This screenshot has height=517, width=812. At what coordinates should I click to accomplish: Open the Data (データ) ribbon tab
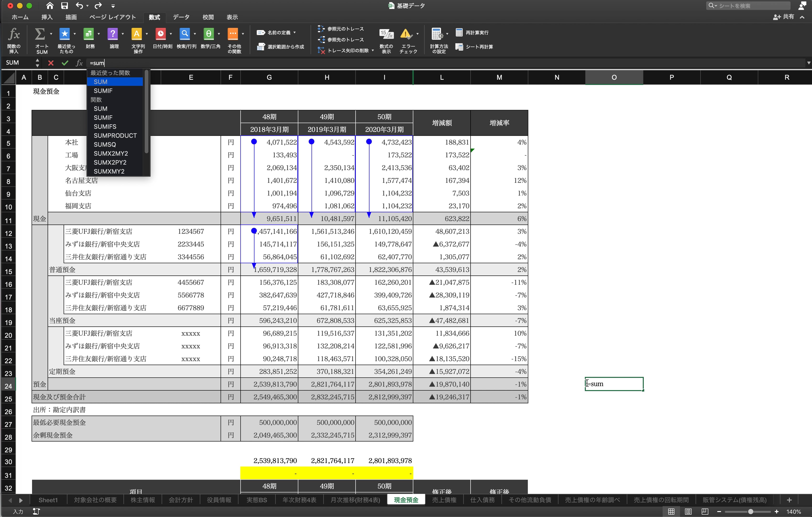coord(181,17)
